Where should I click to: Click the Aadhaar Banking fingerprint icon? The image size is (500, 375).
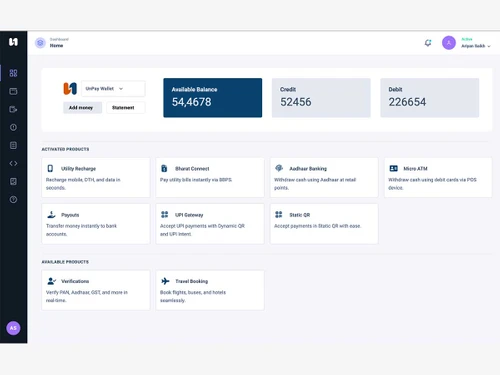279,168
